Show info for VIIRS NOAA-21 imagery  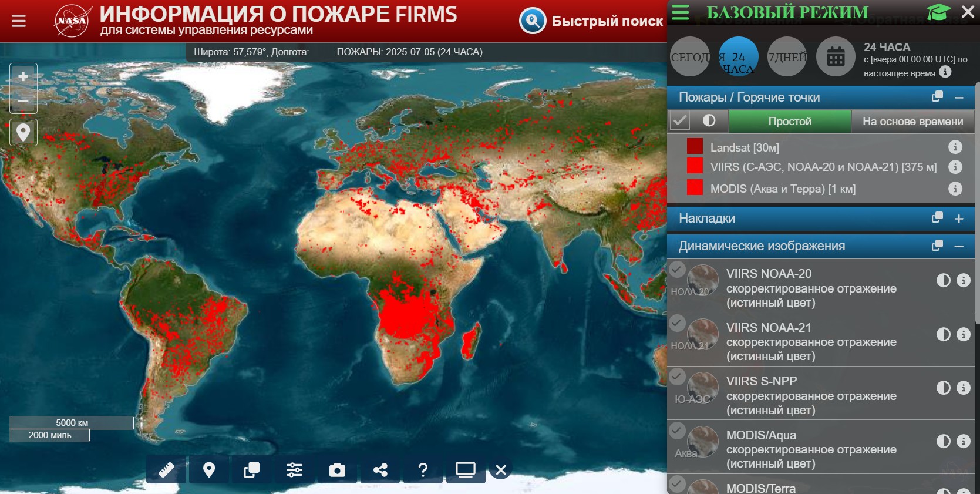pos(964,334)
